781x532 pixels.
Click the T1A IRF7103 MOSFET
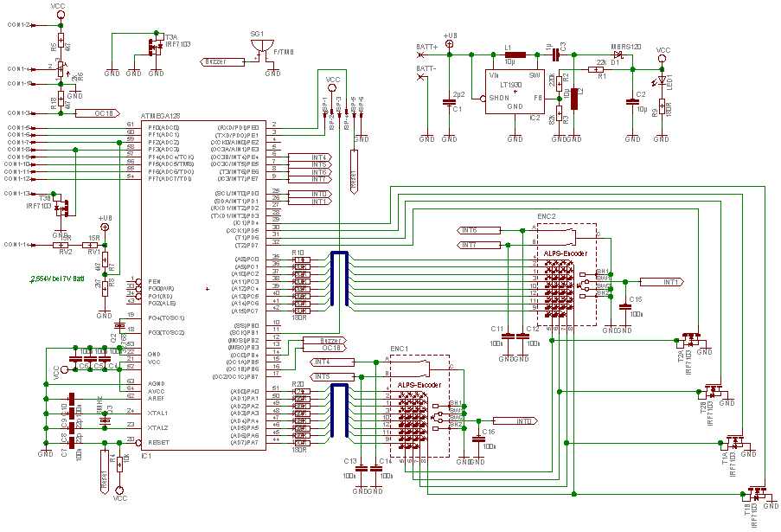(x=734, y=441)
